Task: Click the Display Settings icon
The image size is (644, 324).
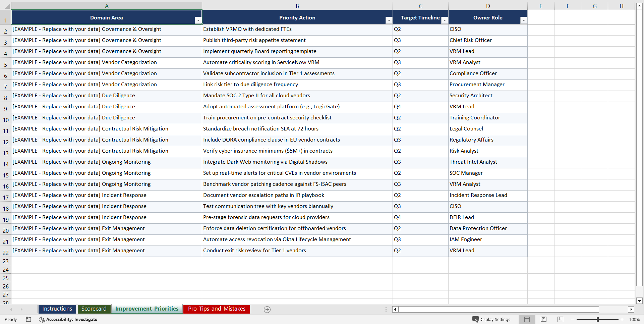Action: 476,319
